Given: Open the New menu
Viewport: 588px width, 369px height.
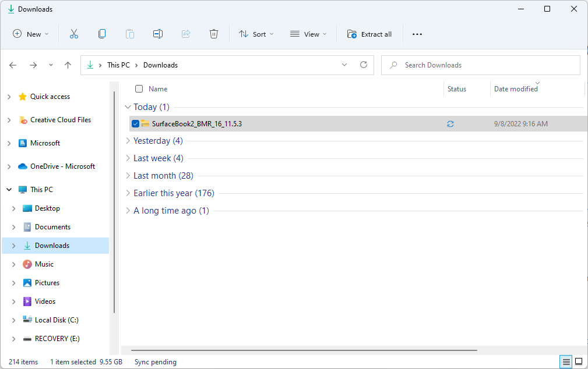Looking at the screenshot, I should 30,34.
